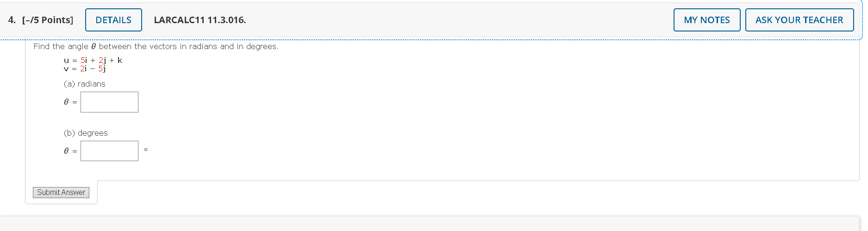
Task: Click the 'Find the angle' question prompt text
Action: pyautogui.click(x=156, y=46)
